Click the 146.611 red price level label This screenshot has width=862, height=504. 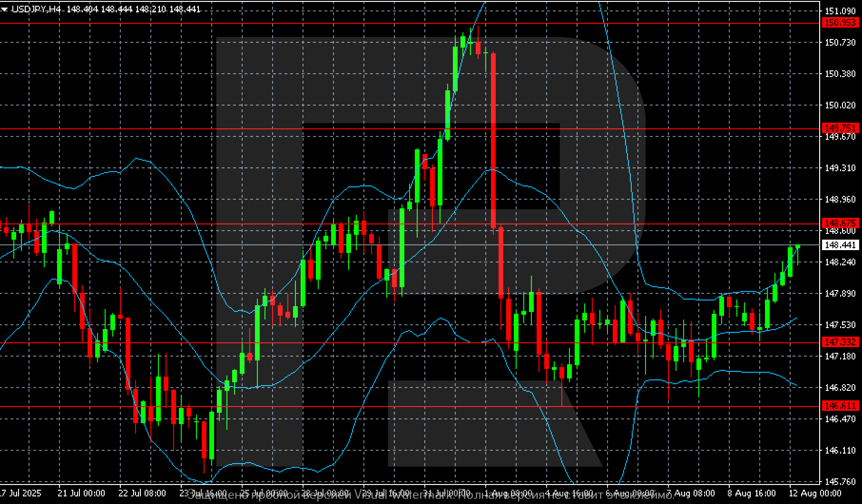coord(840,406)
